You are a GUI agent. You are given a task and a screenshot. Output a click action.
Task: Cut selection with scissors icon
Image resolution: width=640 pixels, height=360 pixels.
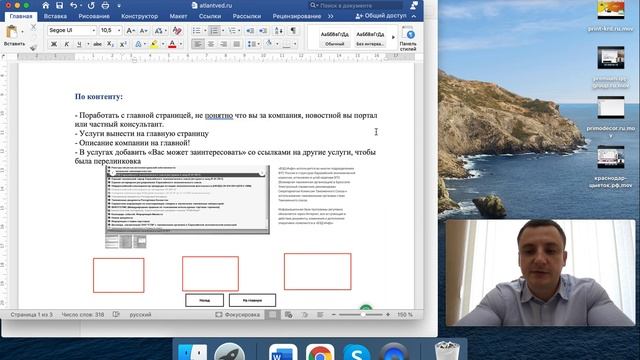pos(33,27)
